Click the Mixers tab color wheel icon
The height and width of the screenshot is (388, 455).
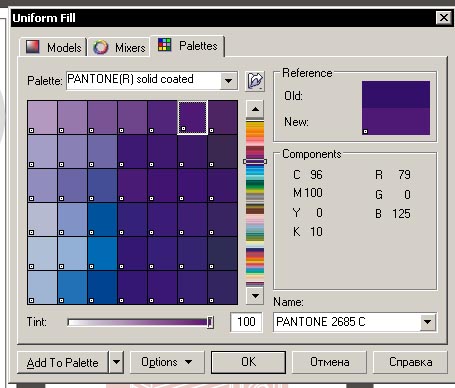tap(101, 47)
